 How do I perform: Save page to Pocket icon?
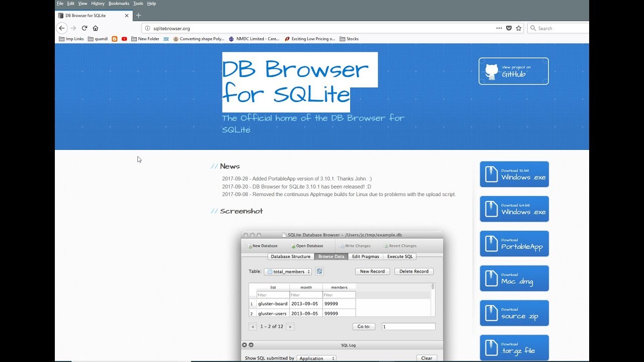point(509,28)
